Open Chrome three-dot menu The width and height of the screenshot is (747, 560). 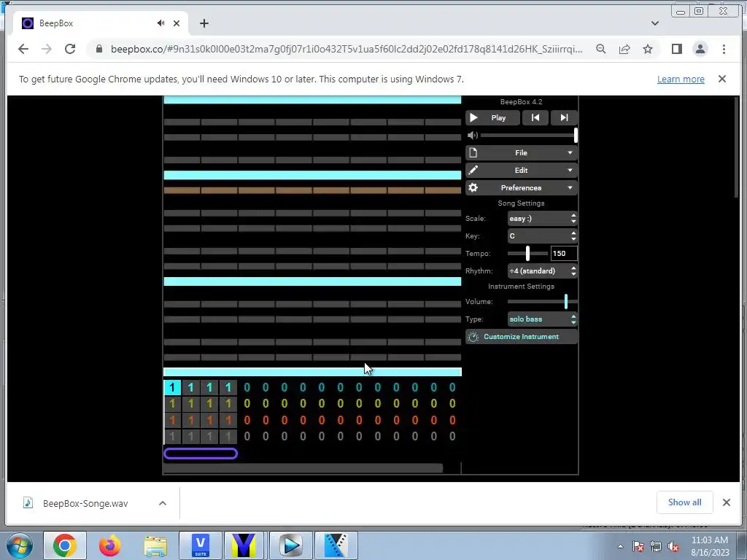[724, 49]
